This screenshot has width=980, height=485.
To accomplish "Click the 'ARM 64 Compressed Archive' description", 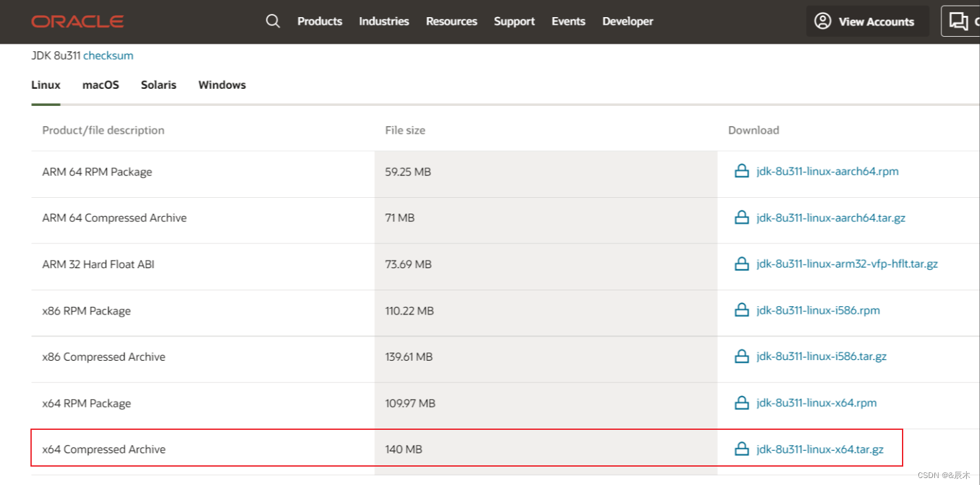I will [x=114, y=217].
